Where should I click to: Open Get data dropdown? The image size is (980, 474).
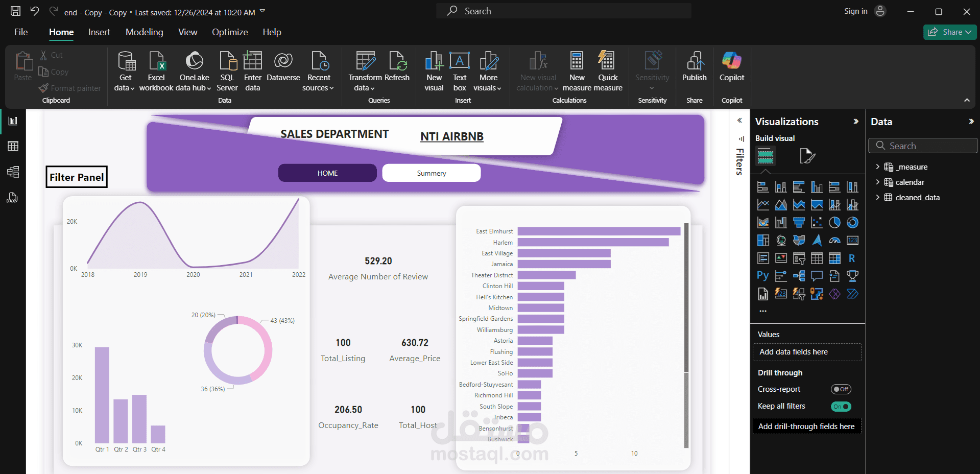[x=125, y=83]
